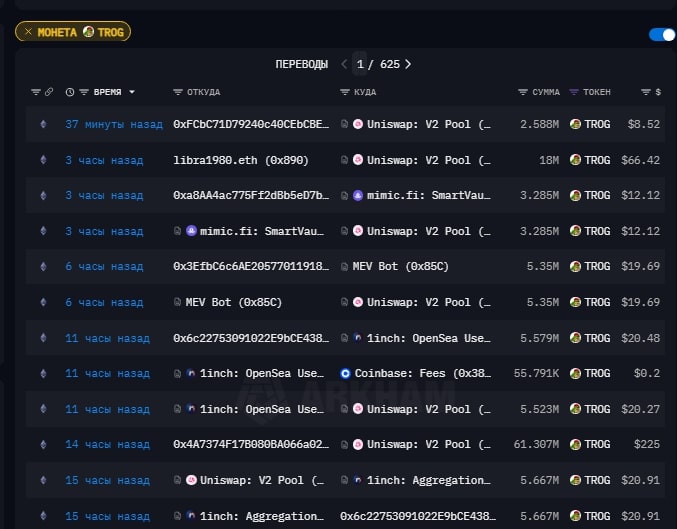Image resolution: width=677 pixels, height=529 pixels.
Task: Filter by ОТКУДА column
Action: (177, 92)
